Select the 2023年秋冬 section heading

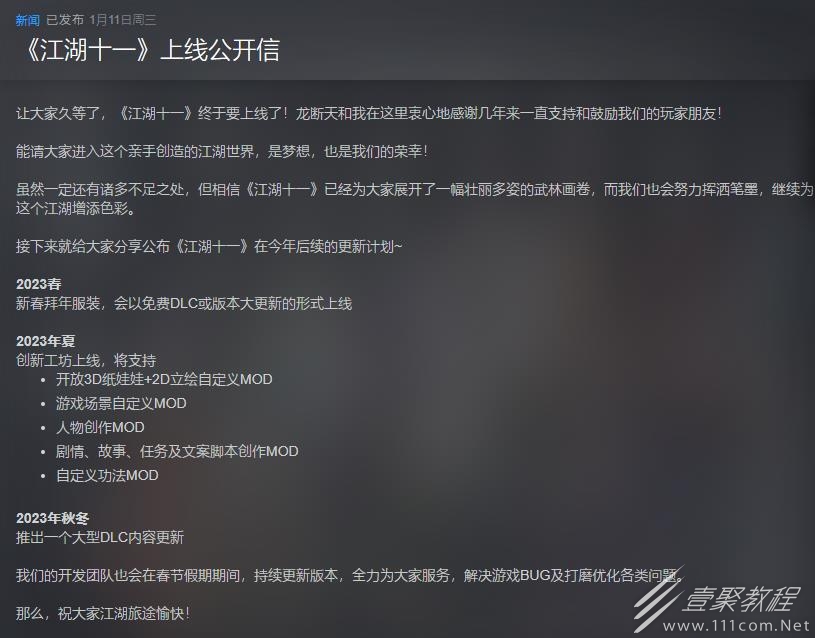(x=52, y=518)
